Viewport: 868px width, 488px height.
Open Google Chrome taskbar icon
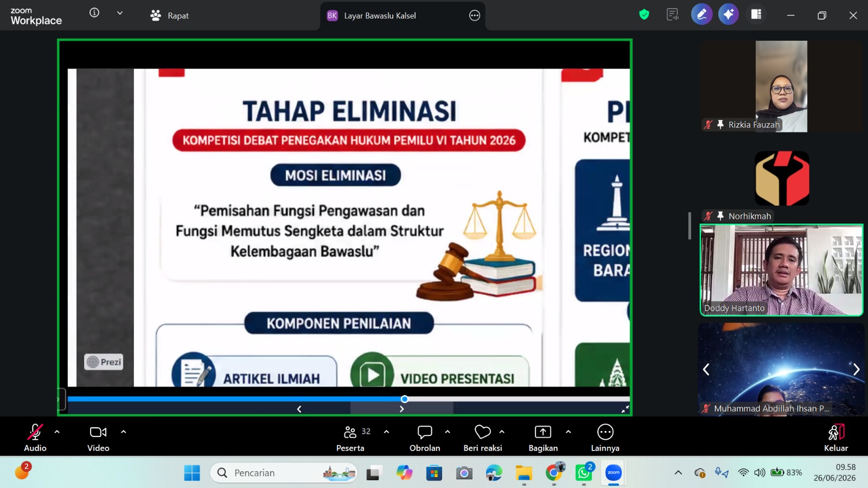pyautogui.click(x=554, y=473)
